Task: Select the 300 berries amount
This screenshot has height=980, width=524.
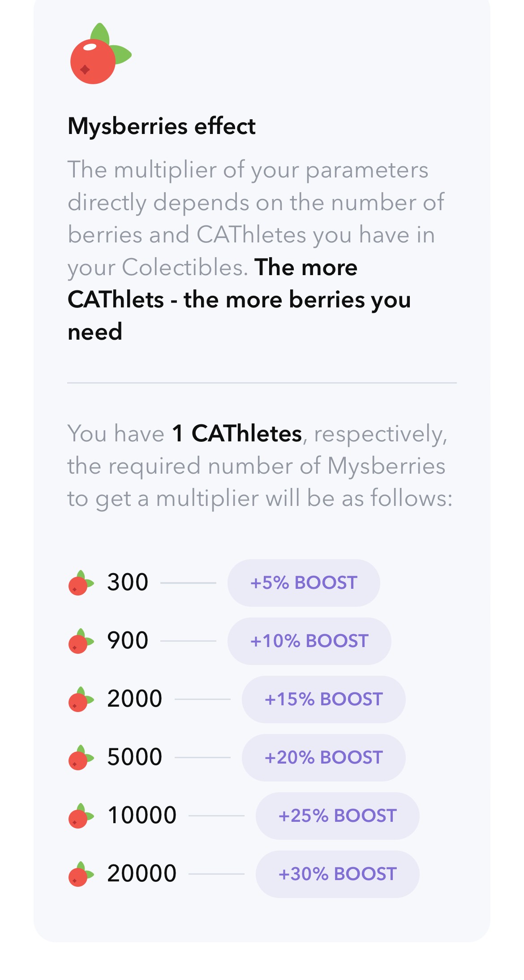Action: click(x=128, y=583)
